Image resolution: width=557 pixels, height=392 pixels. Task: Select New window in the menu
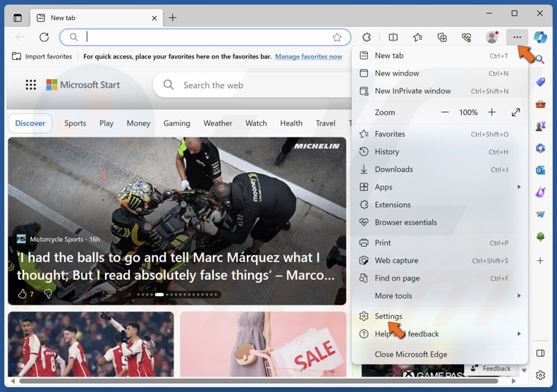pos(440,73)
